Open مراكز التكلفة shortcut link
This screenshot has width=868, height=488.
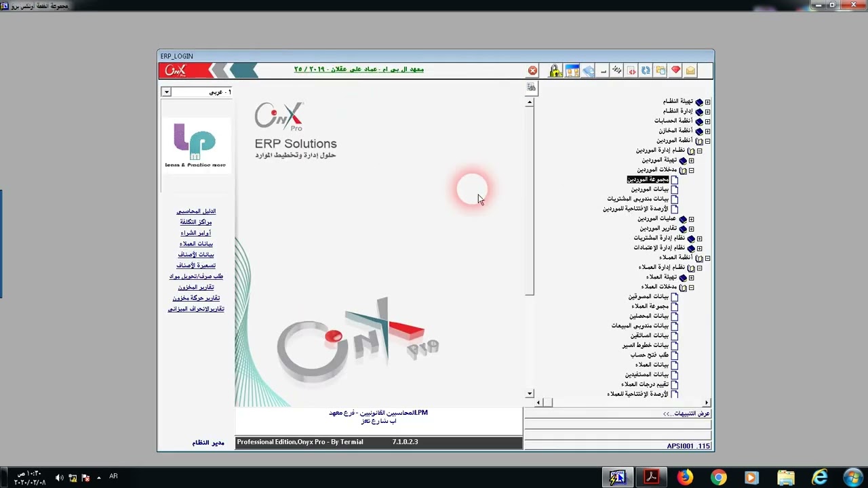pos(196,222)
